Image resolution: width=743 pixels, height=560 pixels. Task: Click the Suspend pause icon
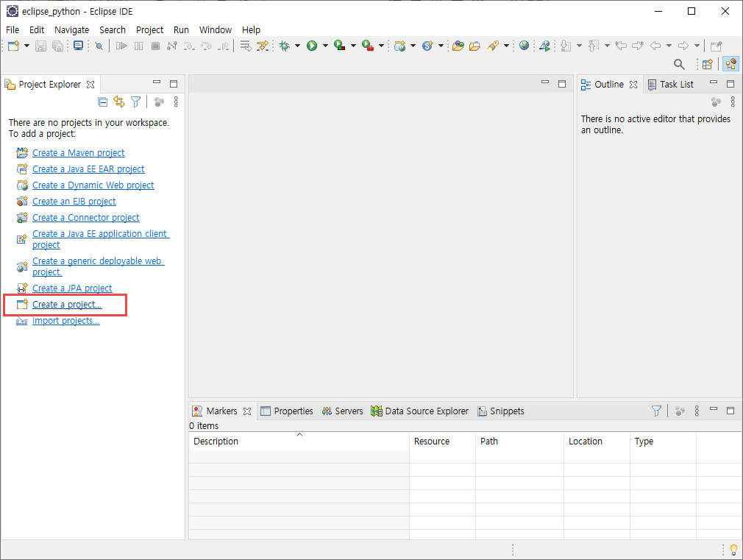point(138,46)
